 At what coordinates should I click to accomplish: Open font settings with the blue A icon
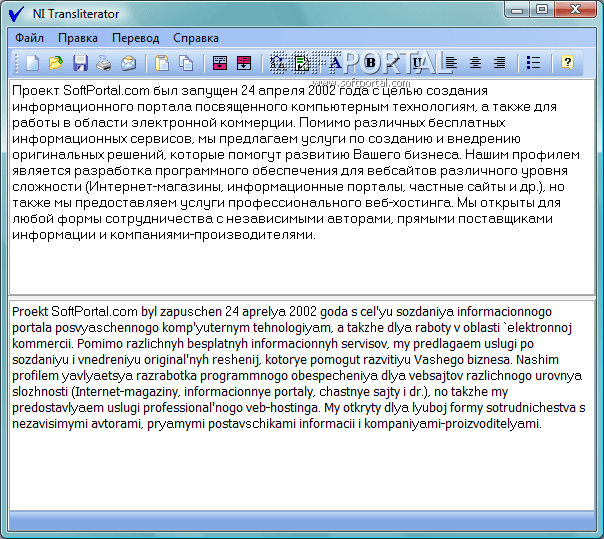tap(336, 63)
